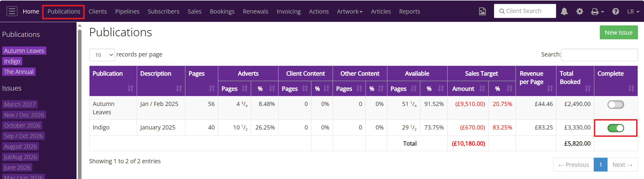Toggle Complete switch for Autumn Leaves
This screenshot has width=644, height=179.
click(616, 105)
